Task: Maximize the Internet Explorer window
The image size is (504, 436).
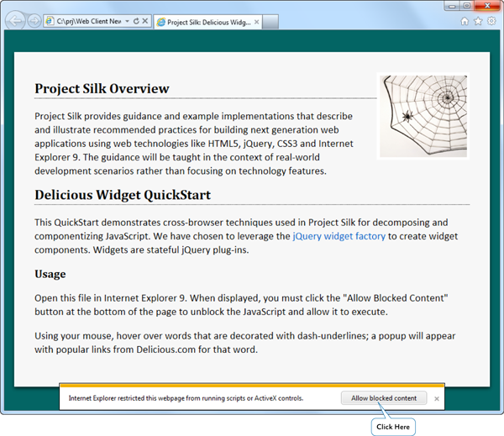Action: (x=467, y=6)
